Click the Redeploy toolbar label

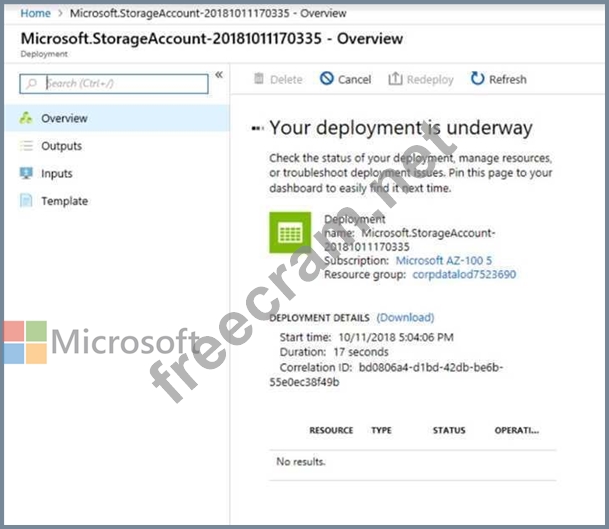click(x=430, y=80)
